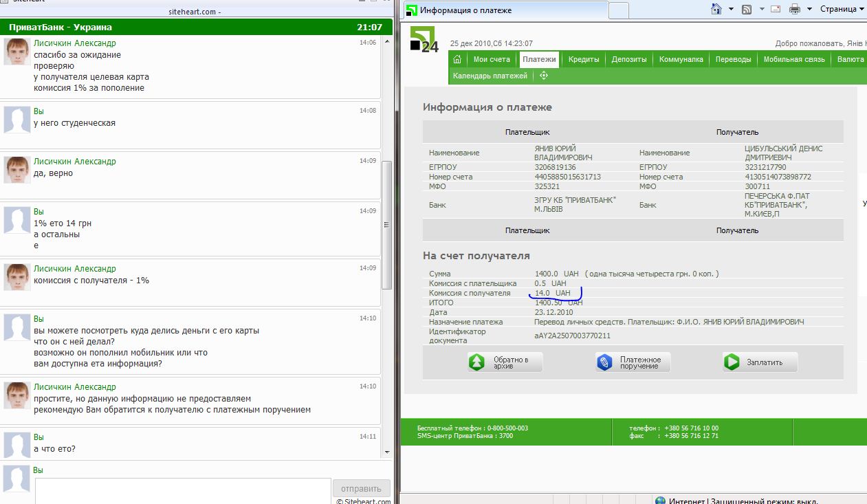Click the Internet zone globe in status bar
Viewport: 867px width, 504px height.
coord(660,501)
